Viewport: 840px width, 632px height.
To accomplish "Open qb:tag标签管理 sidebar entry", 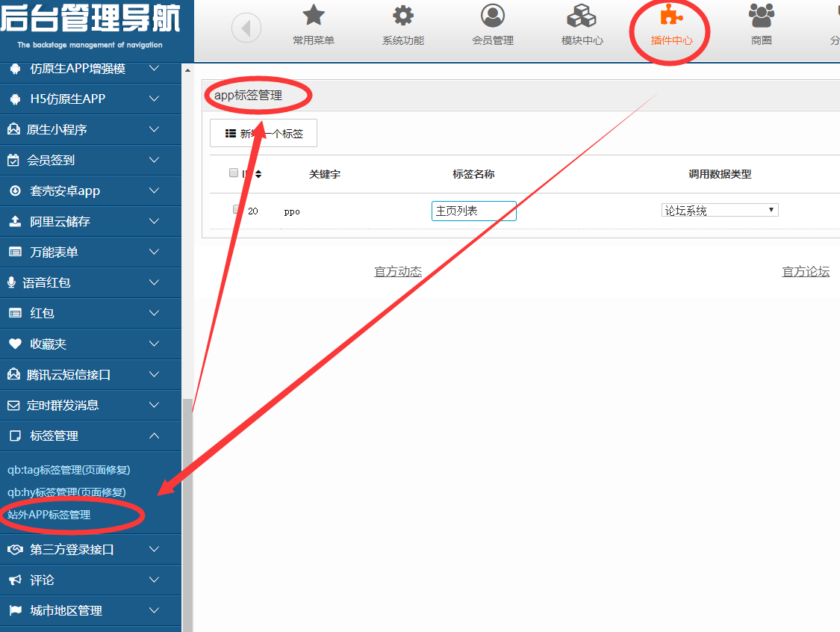I will pos(69,470).
